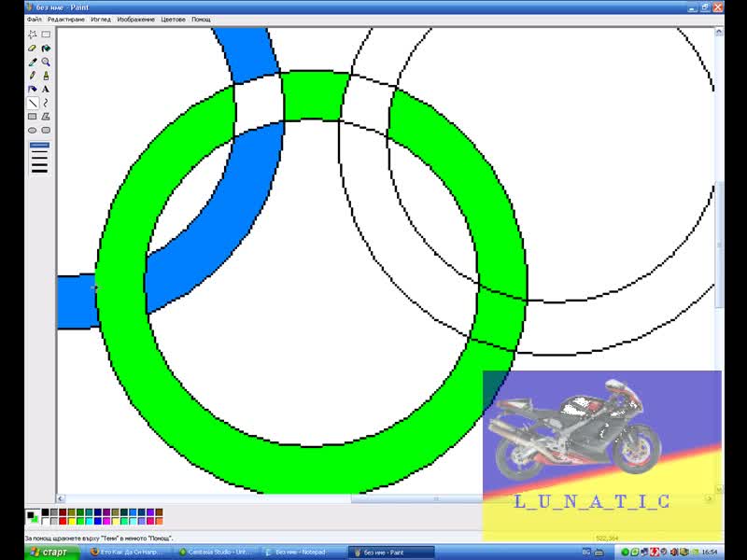
Task: Choose the Fill With Color bucket tool
Action: pos(46,49)
